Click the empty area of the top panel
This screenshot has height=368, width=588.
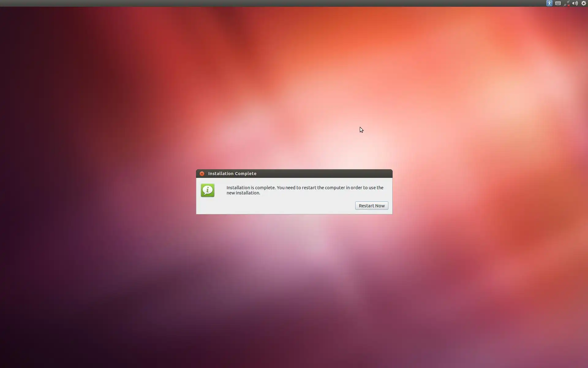pyautogui.click(x=276, y=3)
